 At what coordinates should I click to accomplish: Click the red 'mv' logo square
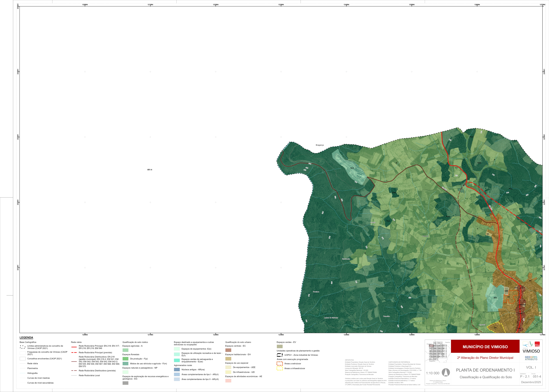tap(537, 344)
